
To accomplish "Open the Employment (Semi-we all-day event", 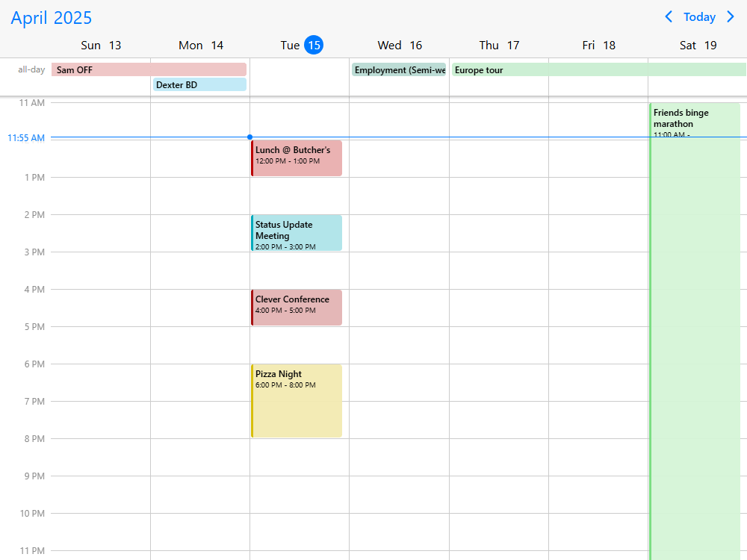I will (399, 69).
